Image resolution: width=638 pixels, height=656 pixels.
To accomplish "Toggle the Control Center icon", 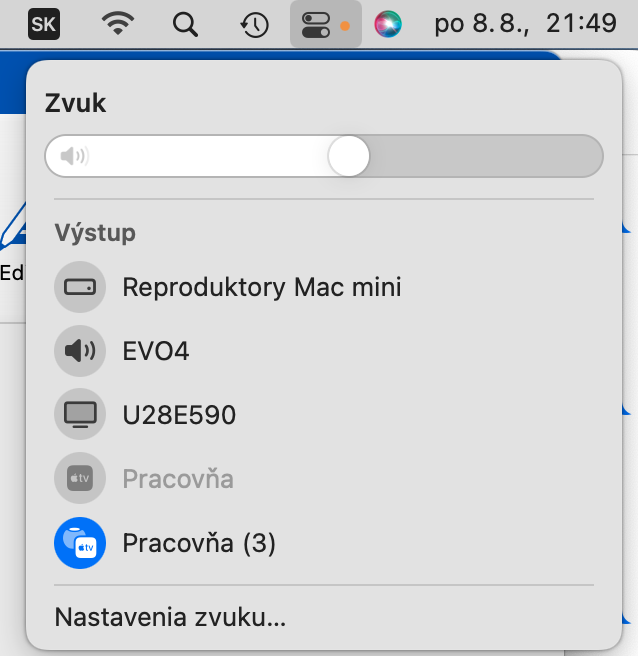I will tap(325, 25).
